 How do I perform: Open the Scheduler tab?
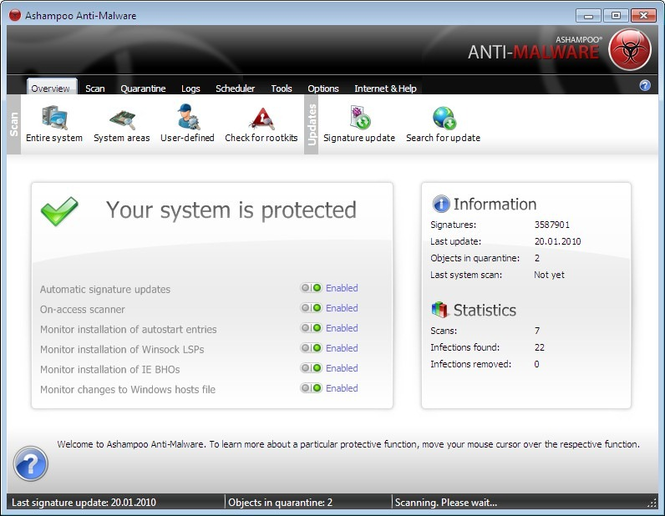[x=235, y=88]
